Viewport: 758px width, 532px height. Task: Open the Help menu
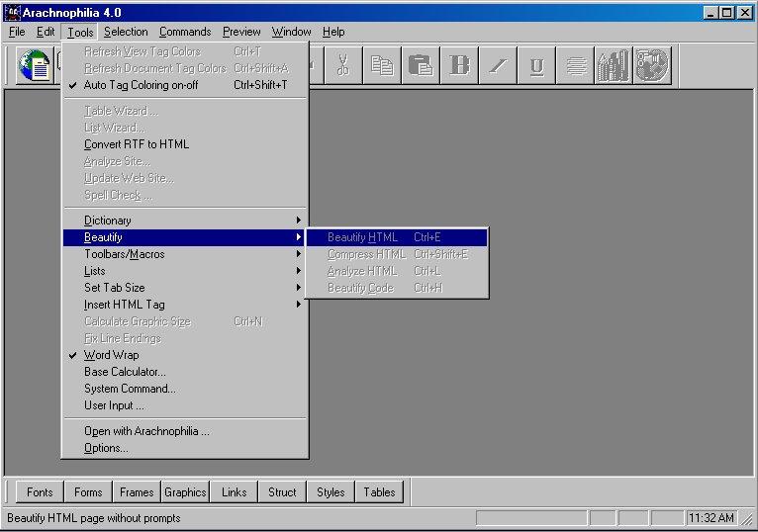coord(333,32)
